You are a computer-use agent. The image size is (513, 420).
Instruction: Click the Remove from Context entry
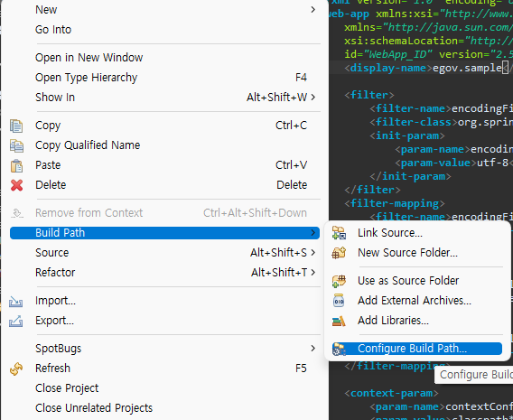click(x=164, y=213)
